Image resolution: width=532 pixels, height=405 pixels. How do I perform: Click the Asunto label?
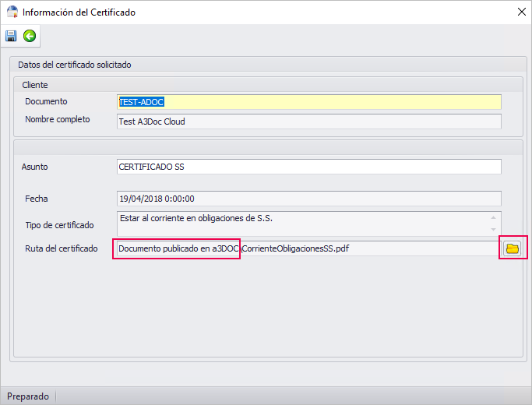[x=34, y=167]
